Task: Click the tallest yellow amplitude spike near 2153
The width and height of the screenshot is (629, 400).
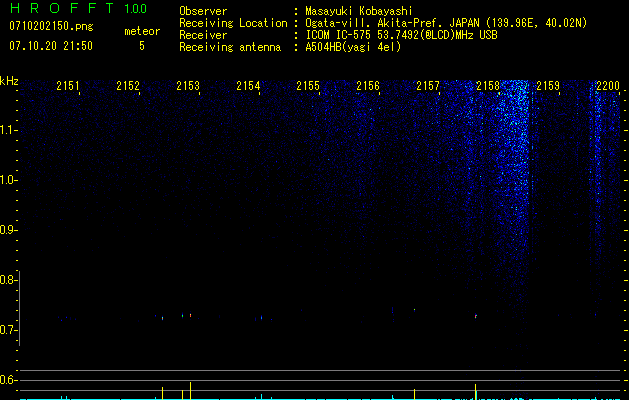Action: (191, 391)
